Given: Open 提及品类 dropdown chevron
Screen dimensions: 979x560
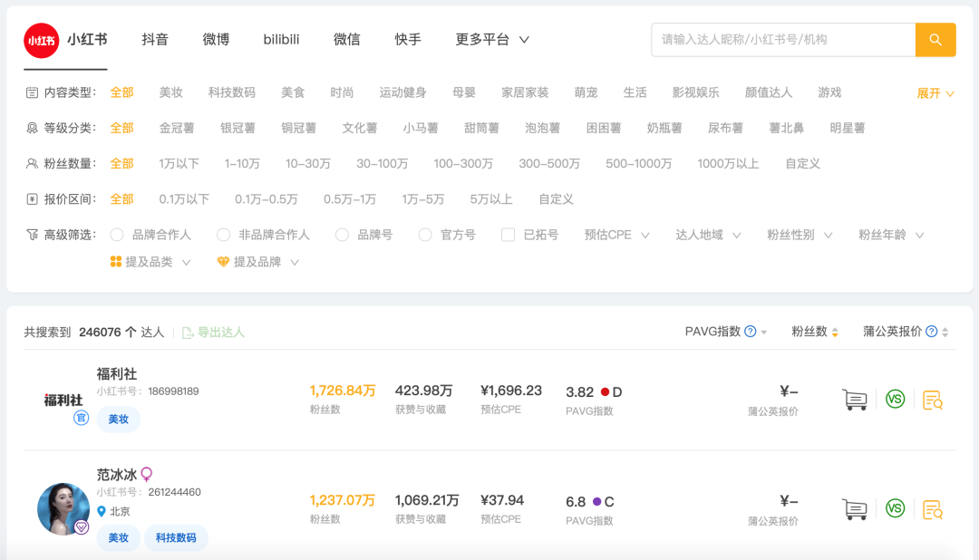Looking at the screenshot, I should pyautogui.click(x=186, y=262).
